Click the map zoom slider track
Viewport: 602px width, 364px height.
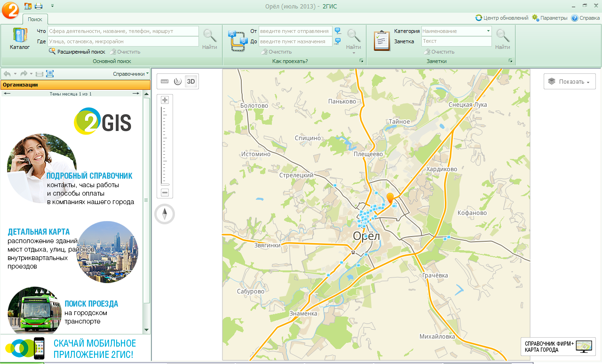pos(165,146)
